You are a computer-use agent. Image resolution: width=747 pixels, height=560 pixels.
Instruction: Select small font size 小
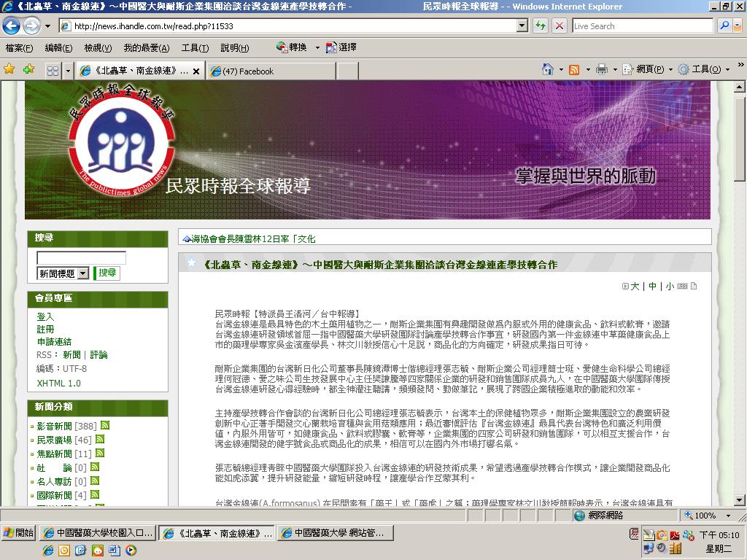pyautogui.click(x=670, y=286)
